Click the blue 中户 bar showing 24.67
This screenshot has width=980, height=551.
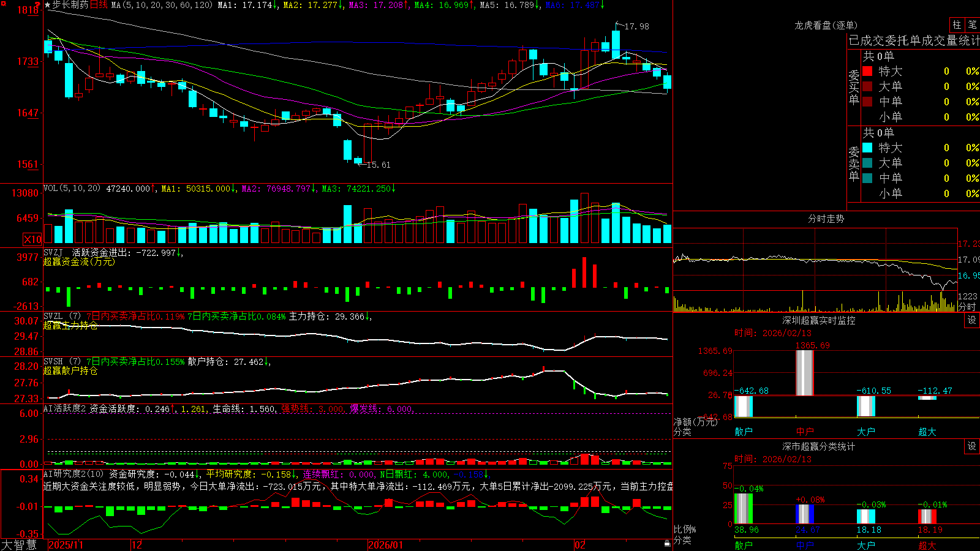pos(805,514)
